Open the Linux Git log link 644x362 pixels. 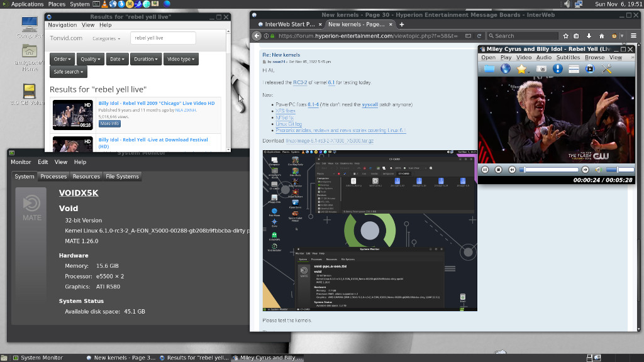(288, 124)
